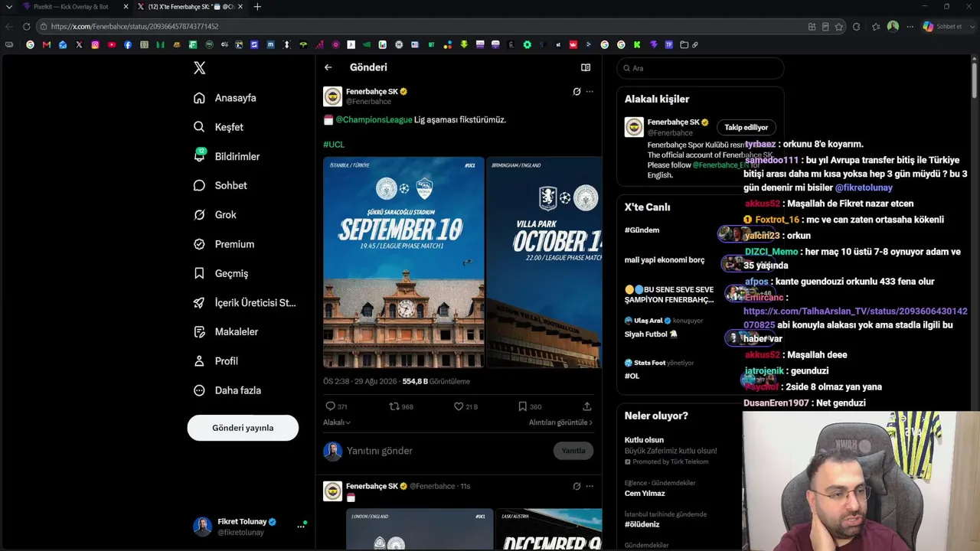Open the Premium page
This screenshot has width=980, height=551.
[224, 244]
